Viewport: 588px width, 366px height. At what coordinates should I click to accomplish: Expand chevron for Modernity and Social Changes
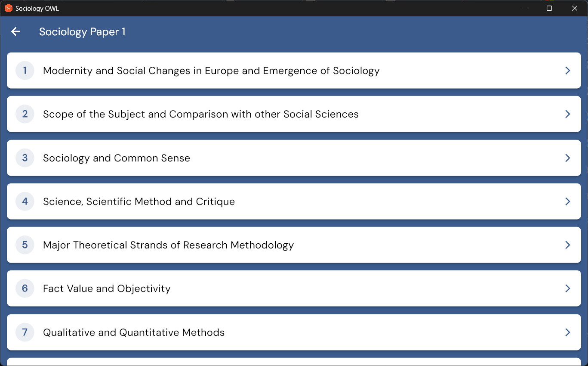point(567,71)
